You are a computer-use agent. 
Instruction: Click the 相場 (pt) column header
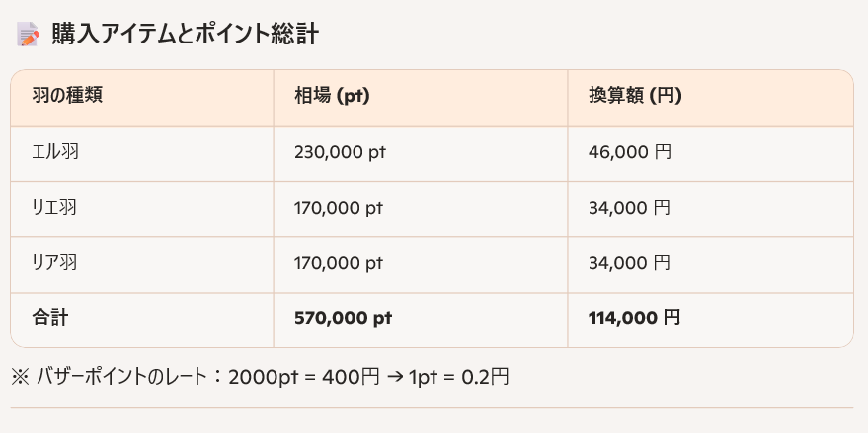pyautogui.click(x=332, y=96)
